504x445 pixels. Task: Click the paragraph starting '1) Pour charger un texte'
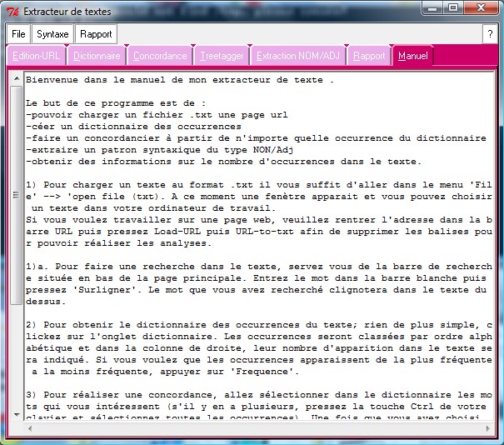click(259, 197)
